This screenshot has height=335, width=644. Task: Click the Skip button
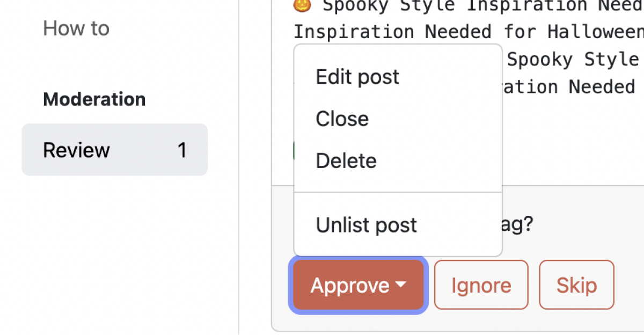(x=576, y=285)
